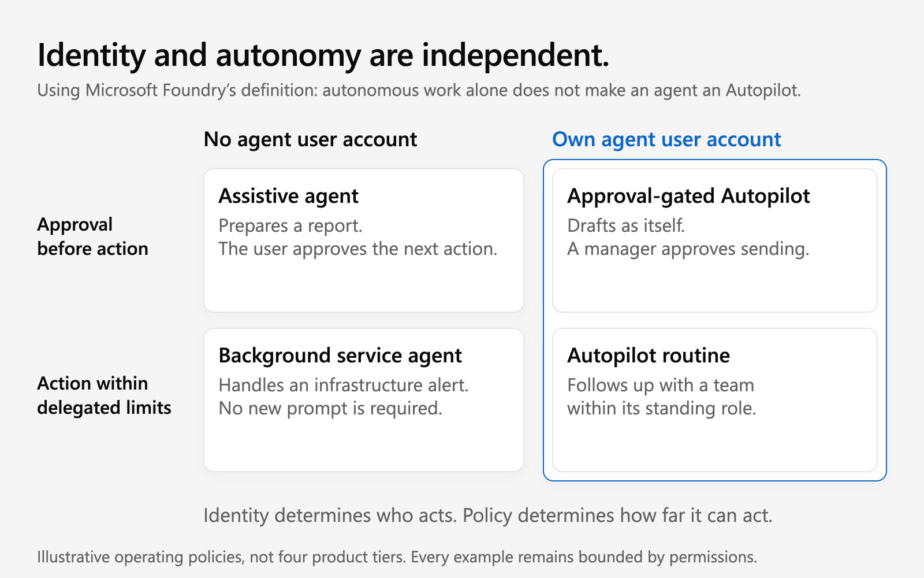Click the 'Background service agent' card heading
Viewport: 924px width, 578px height.
(340, 356)
